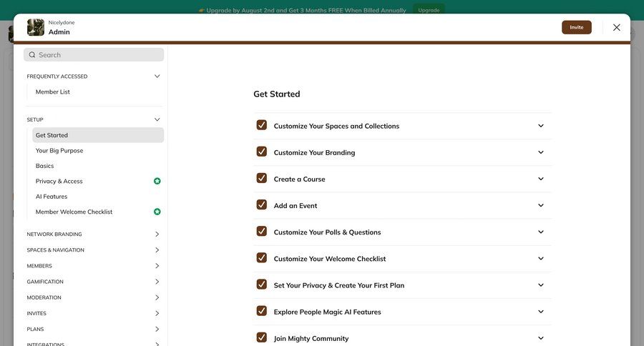Open Member List under Frequently Accessed
Image resolution: width=644 pixels, height=346 pixels.
53,92
